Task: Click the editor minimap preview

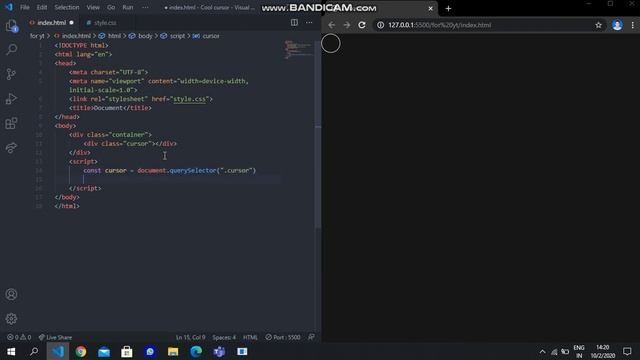Action: (x=298, y=49)
